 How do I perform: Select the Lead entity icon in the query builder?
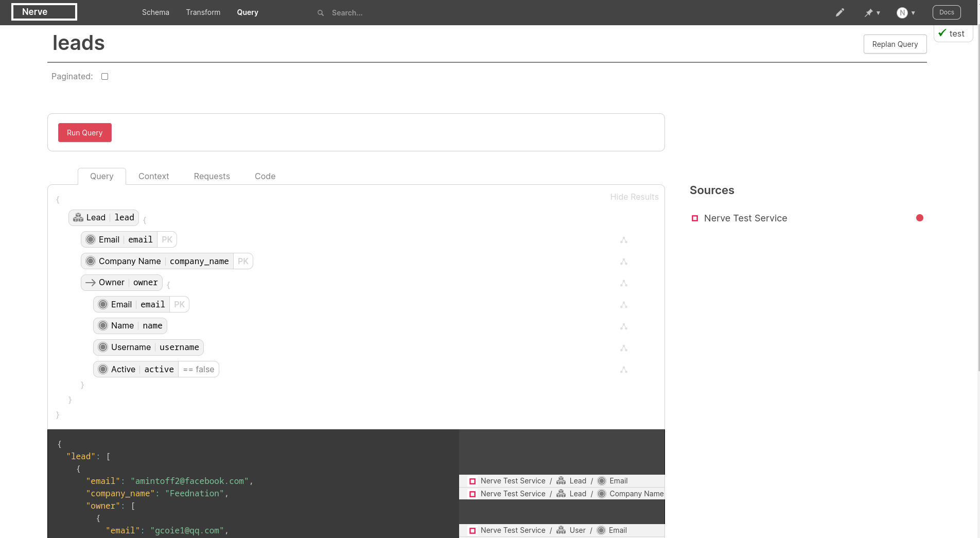tap(78, 217)
